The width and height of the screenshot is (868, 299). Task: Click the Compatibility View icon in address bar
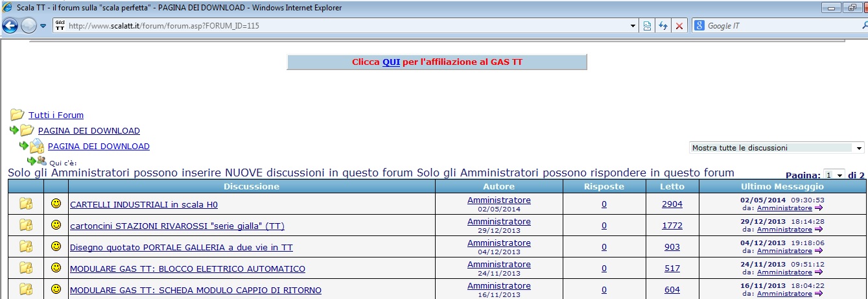pos(646,26)
